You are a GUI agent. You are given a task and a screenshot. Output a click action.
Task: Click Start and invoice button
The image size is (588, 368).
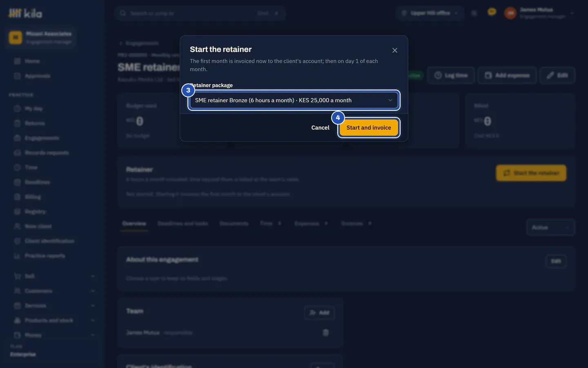[369, 128]
